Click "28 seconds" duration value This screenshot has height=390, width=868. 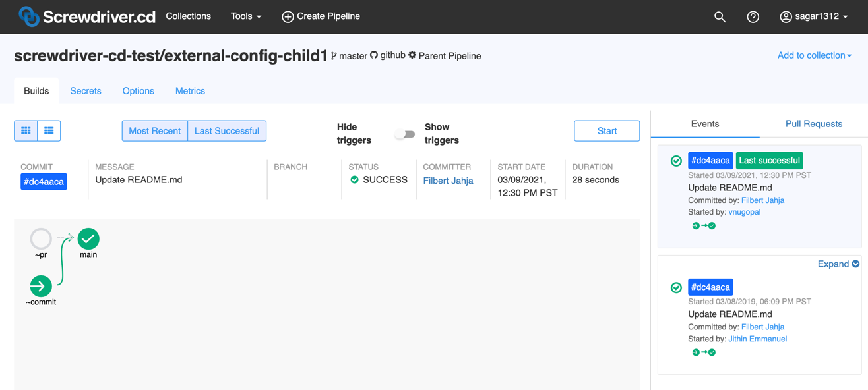tap(596, 180)
